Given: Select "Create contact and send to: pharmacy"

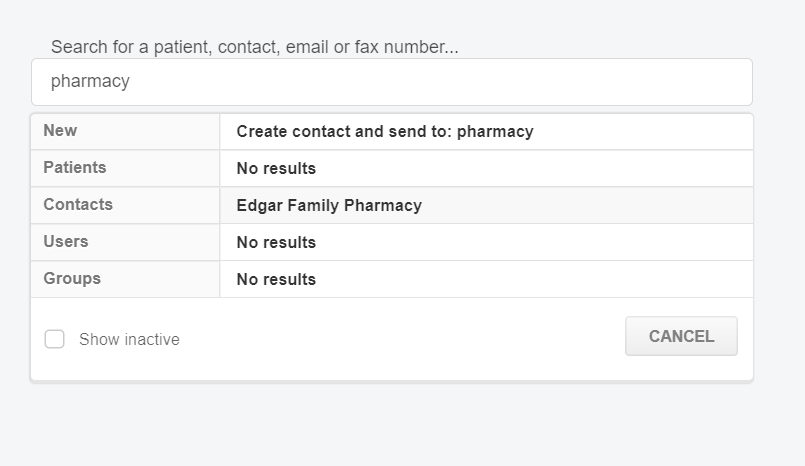Looking at the screenshot, I should [385, 131].
